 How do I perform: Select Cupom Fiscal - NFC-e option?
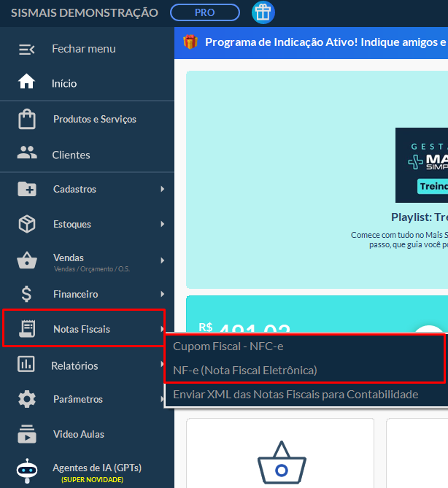[x=228, y=346]
